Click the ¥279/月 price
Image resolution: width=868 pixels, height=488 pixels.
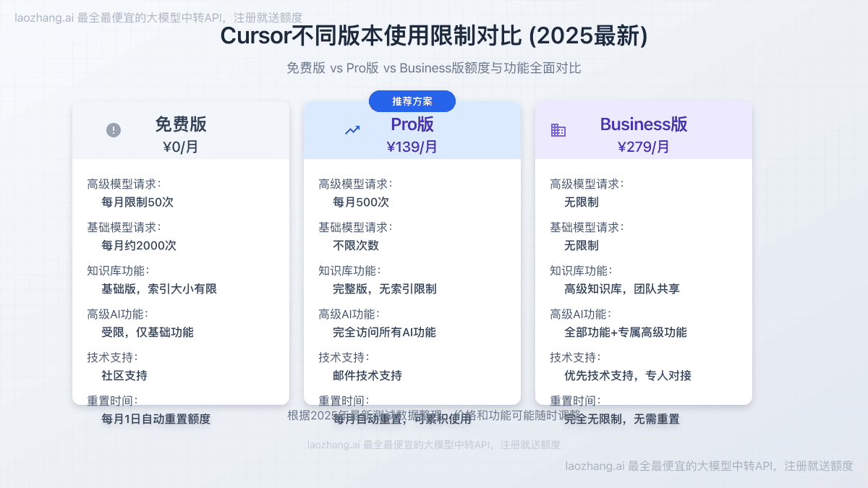(x=644, y=147)
